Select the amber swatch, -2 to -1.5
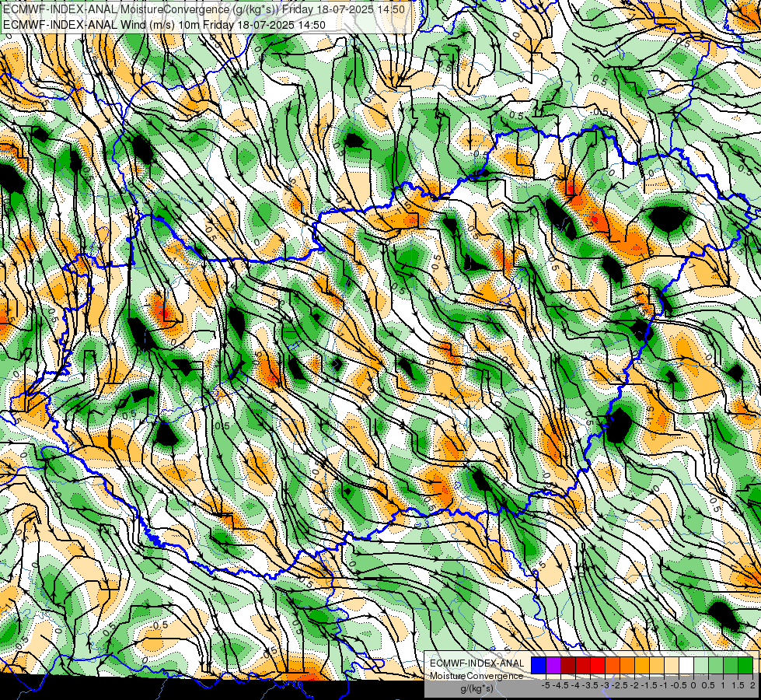This screenshot has width=761, height=700. coord(641,665)
